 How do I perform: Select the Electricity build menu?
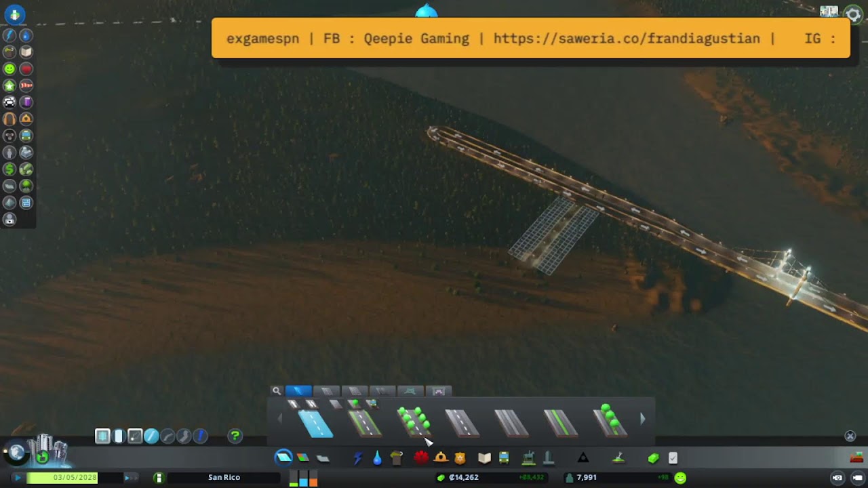pyautogui.click(x=357, y=458)
